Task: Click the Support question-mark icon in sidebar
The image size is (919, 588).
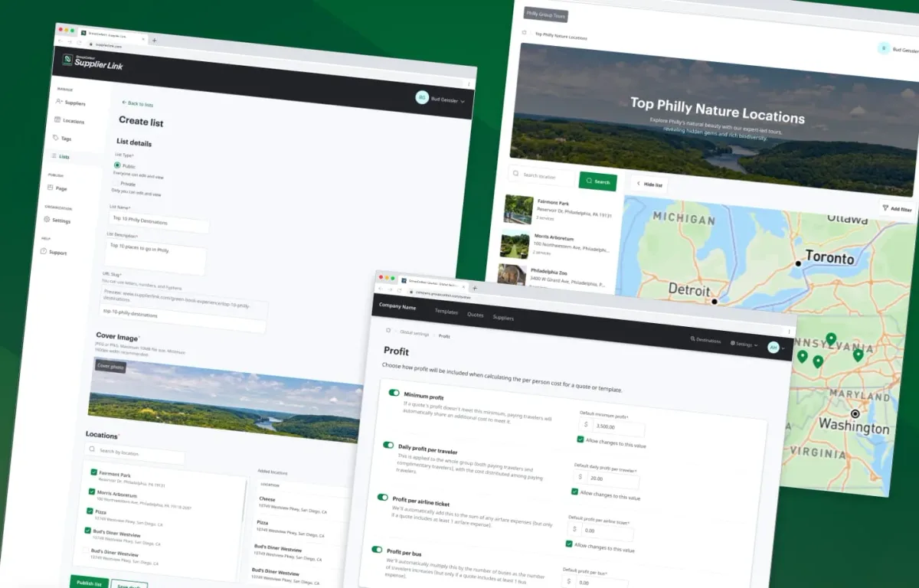Action: 44,251
